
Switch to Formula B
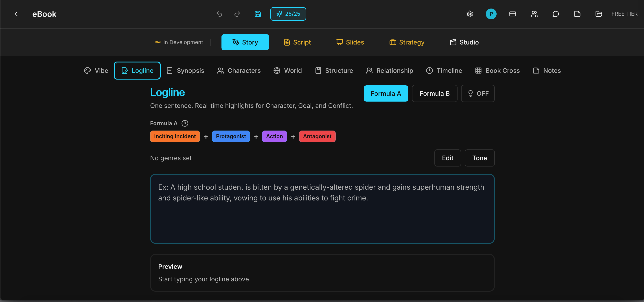tap(434, 93)
